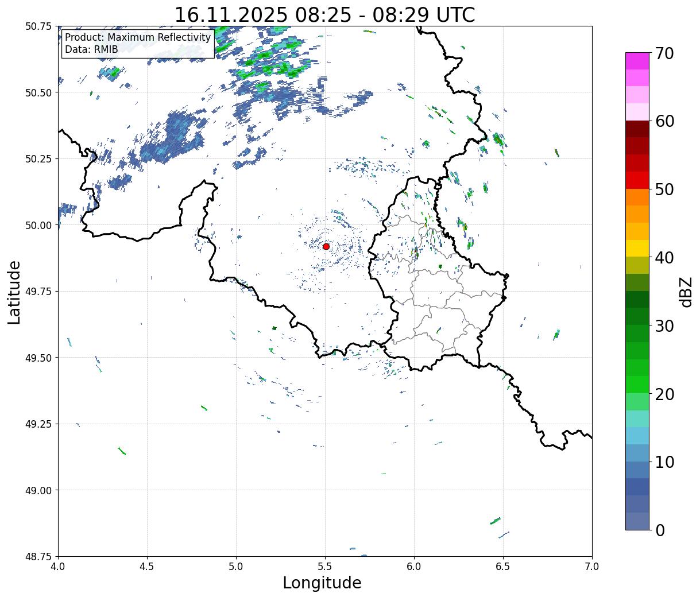
Task: Pick the dark maroon band just below 60
Action: pyautogui.click(x=637, y=129)
